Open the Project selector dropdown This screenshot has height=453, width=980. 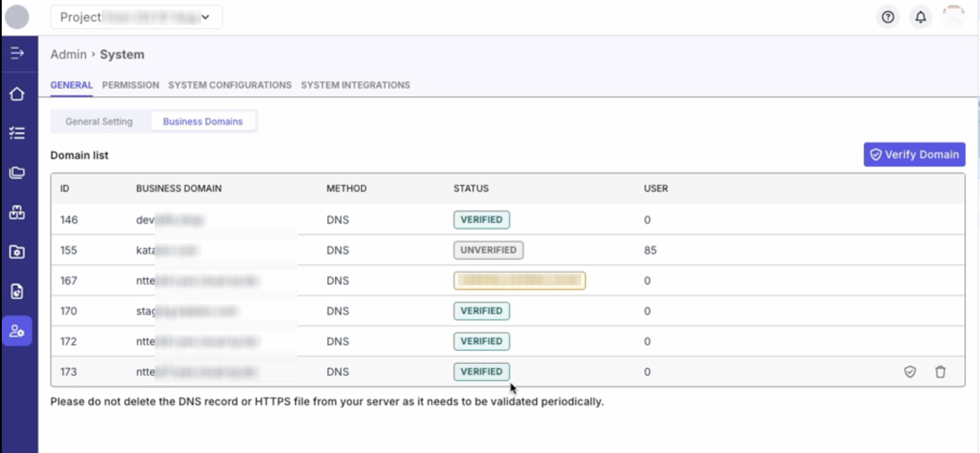pos(136,17)
